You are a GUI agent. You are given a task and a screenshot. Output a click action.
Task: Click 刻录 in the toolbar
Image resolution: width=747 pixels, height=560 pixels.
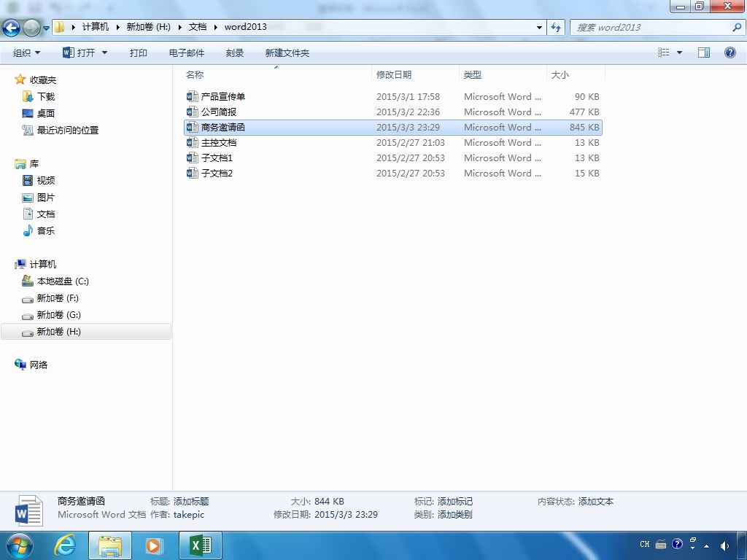(x=234, y=52)
